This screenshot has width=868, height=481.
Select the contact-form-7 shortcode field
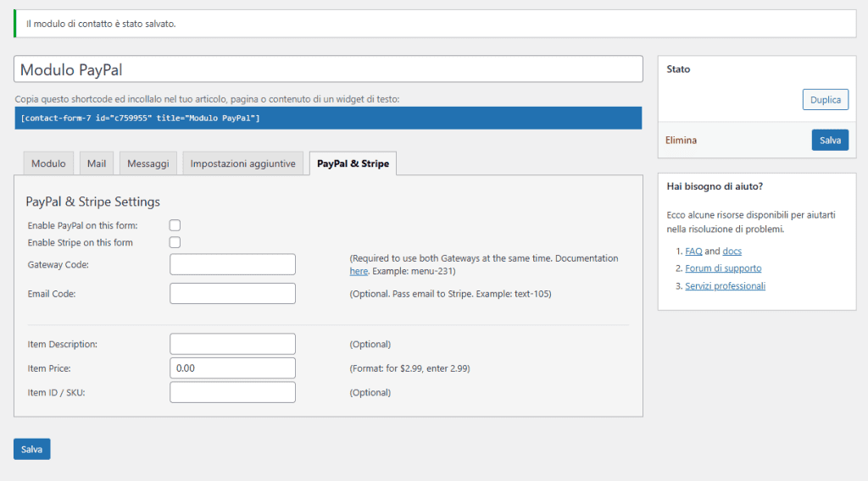point(328,118)
